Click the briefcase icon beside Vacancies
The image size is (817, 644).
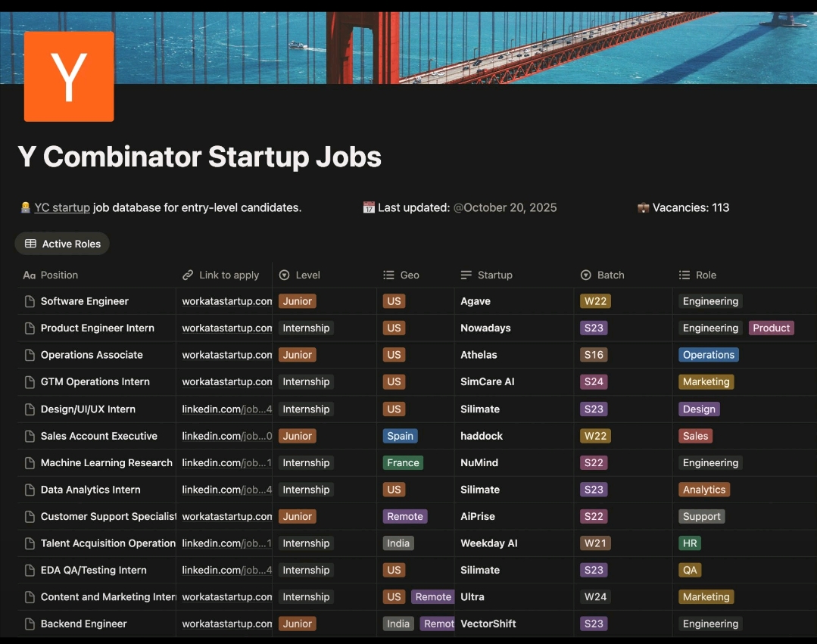[x=644, y=207]
